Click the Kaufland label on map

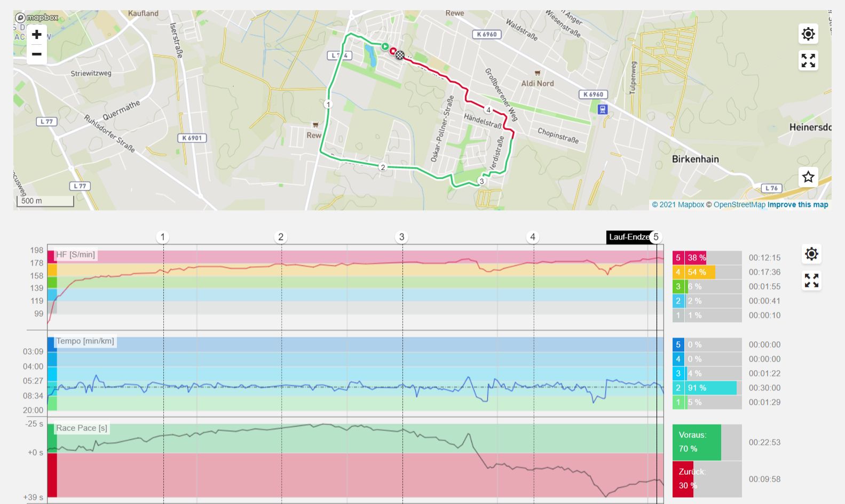click(143, 13)
